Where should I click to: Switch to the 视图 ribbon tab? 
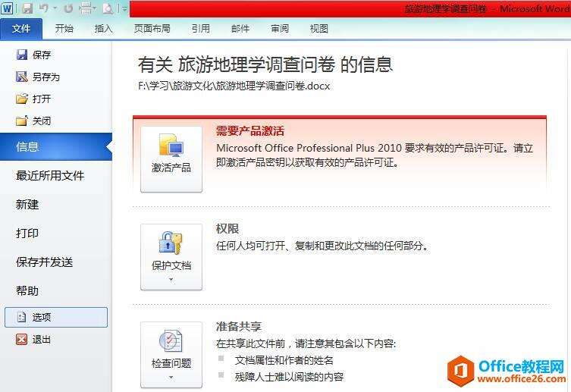[319, 29]
